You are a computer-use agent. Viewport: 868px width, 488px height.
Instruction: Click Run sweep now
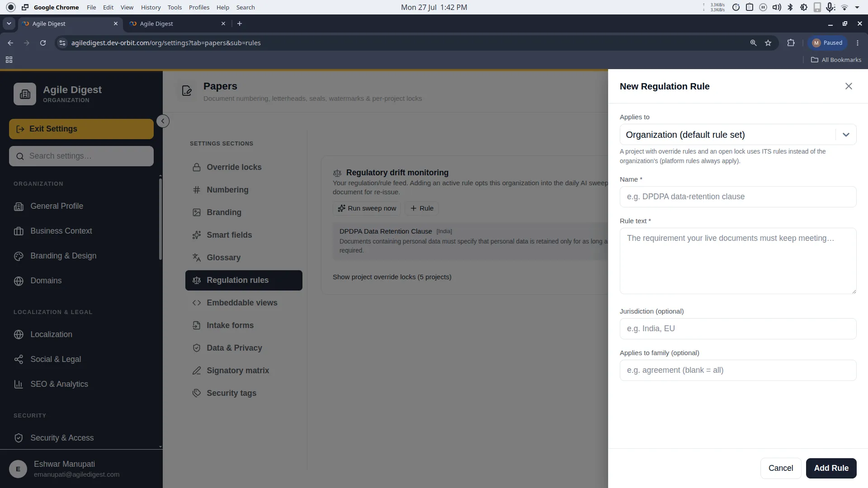(x=367, y=208)
